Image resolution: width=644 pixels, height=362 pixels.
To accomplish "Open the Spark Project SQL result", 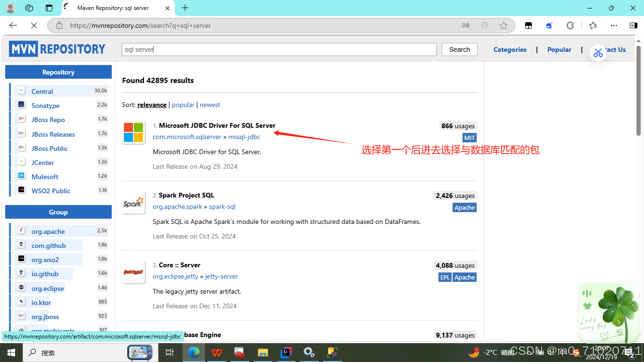I will click(x=186, y=195).
